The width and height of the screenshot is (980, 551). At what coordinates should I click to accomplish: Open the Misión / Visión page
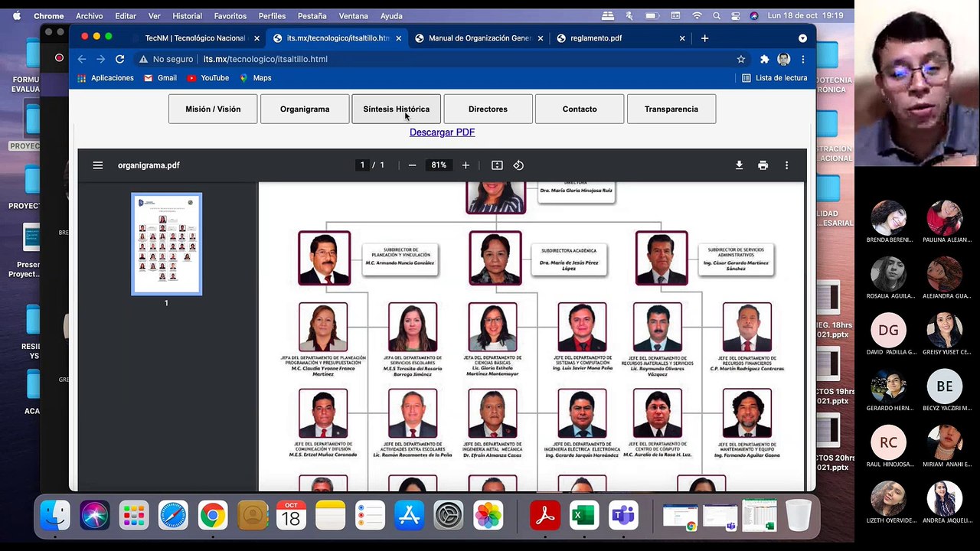pos(213,109)
